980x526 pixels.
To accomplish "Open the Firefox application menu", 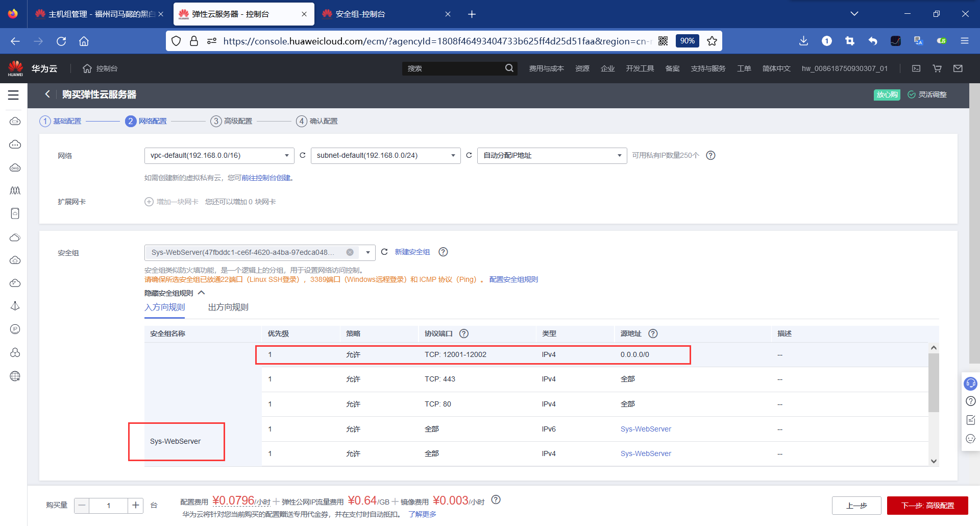I will tap(965, 41).
